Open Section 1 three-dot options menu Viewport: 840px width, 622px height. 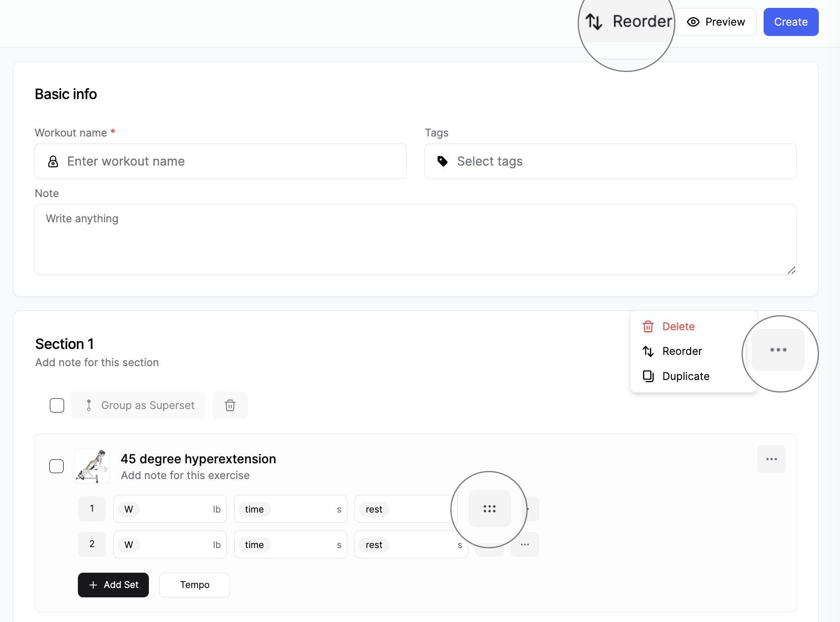coord(778,350)
